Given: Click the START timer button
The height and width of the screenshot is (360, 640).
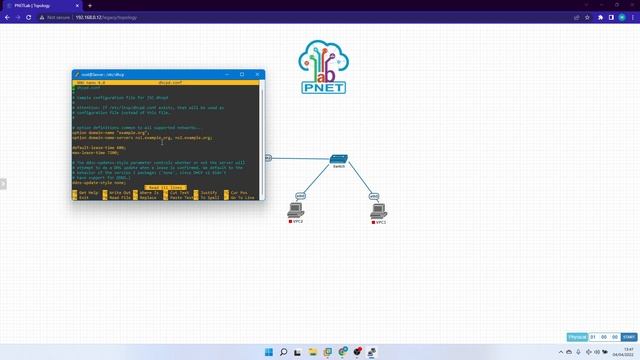Looking at the screenshot, I should point(629,337).
